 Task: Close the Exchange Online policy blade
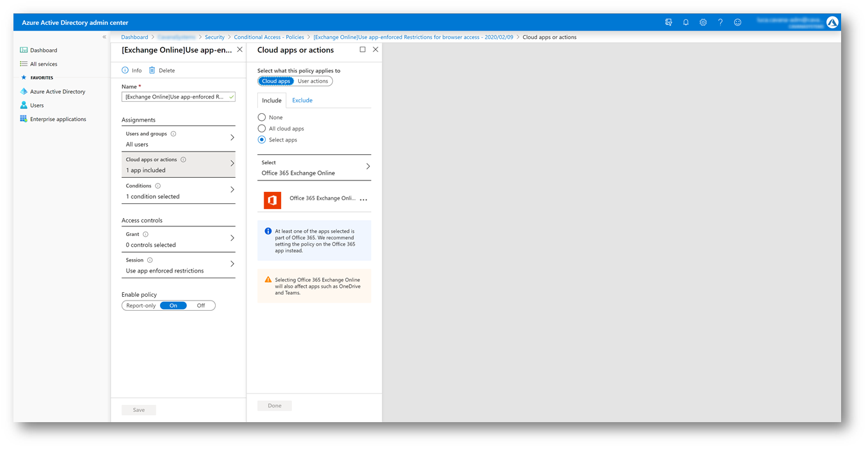point(239,49)
